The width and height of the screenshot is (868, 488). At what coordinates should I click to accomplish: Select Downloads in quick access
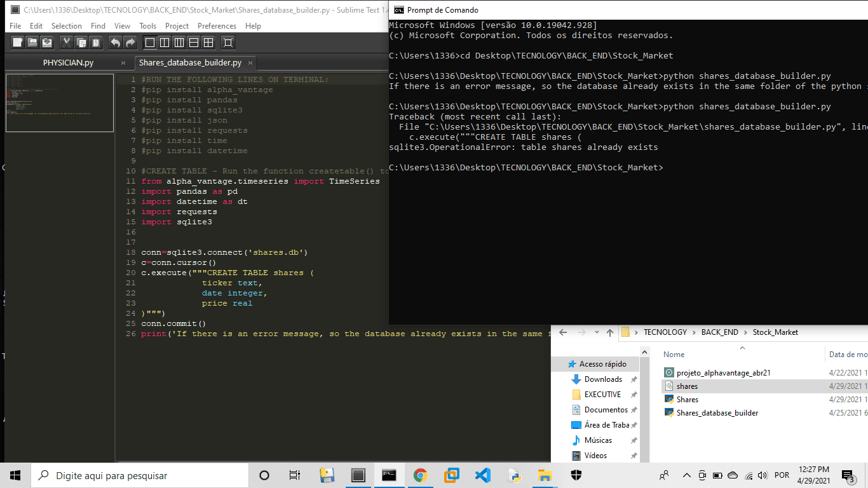pos(603,379)
